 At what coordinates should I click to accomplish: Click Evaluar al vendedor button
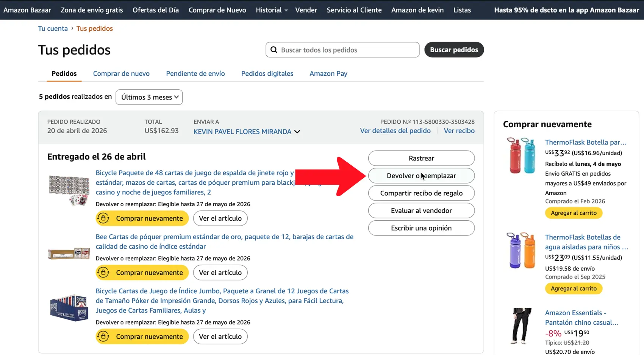click(421, 210)
